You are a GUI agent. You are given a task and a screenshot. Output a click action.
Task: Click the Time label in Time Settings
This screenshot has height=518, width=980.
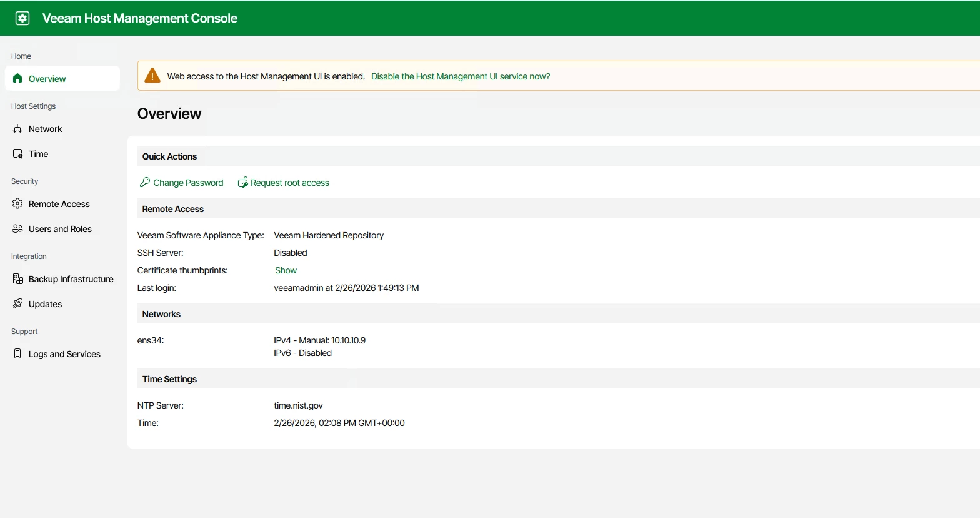(148, 423)
